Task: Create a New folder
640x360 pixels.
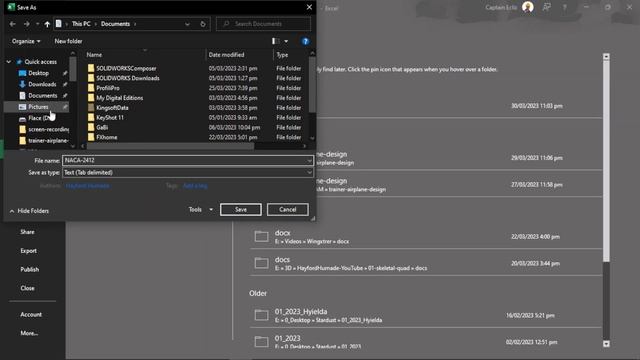Action: point(68,41)
